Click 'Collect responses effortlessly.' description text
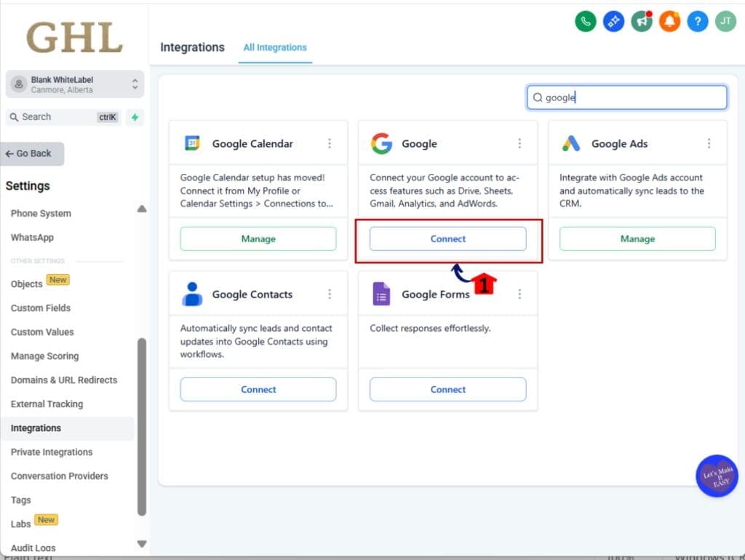The image size is (745, 560). (x=430, y=328)
